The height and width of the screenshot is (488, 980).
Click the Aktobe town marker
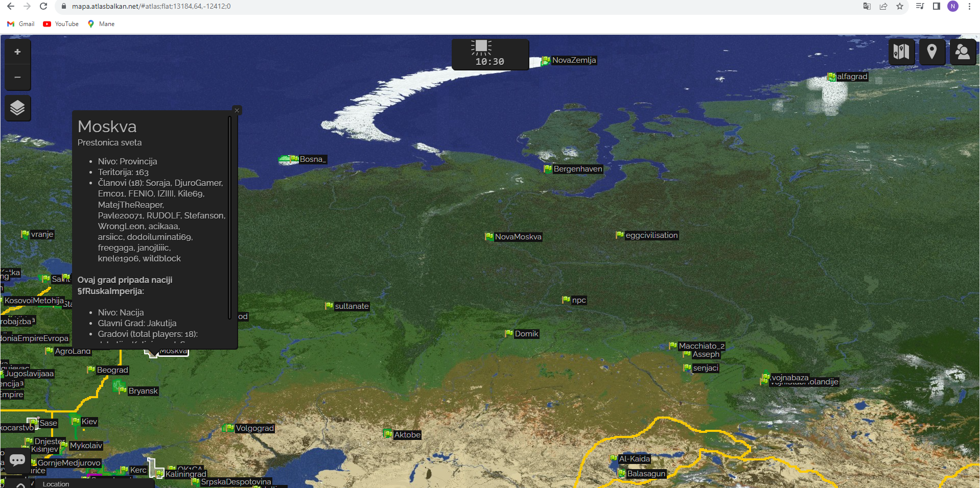[x=388, y=435]
